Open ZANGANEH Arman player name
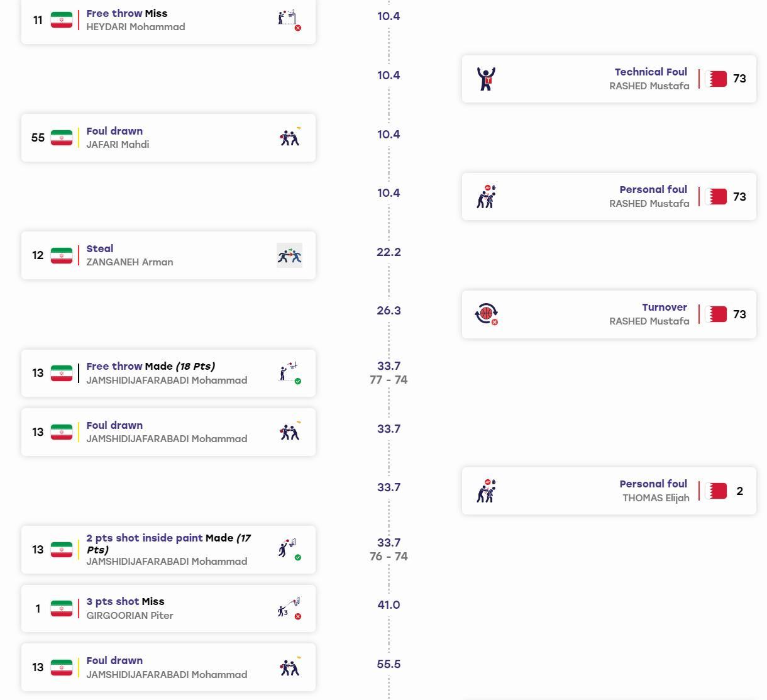The height and width of the screenshot is (700, 767). pos(130,262)
